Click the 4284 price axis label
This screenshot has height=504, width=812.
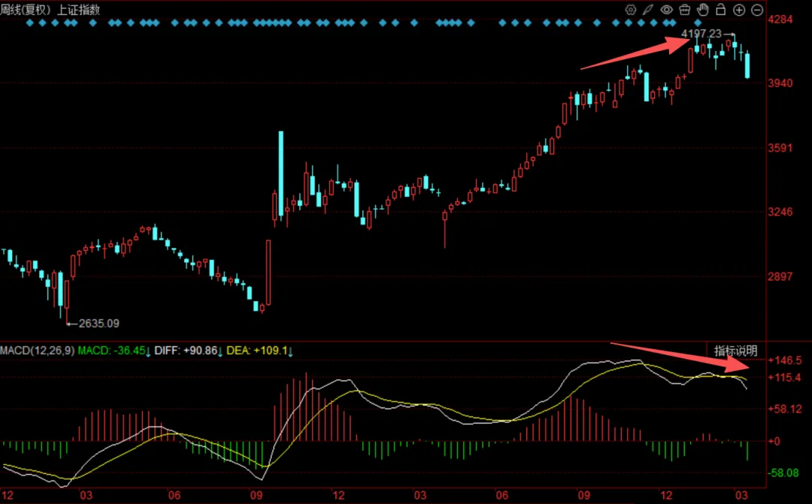click(x=780, y=19)
